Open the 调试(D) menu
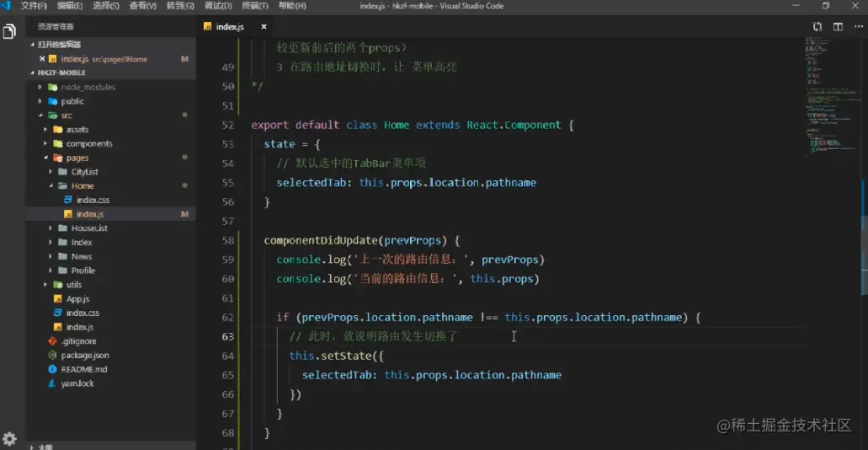Image resolution: width=868 pixels, height=450 pixels. pos(218,6)
